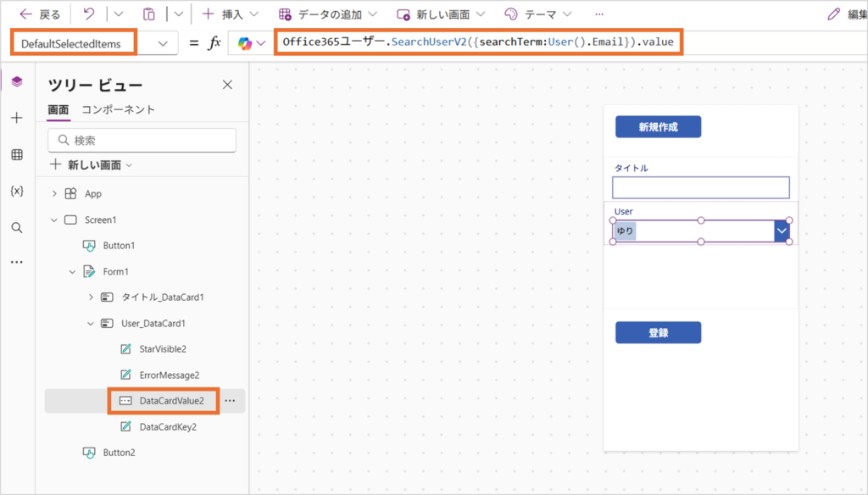This screenshot has width=868, height=495.
Task: Close the Tree view panel
Action: click(x=227, y=84)
